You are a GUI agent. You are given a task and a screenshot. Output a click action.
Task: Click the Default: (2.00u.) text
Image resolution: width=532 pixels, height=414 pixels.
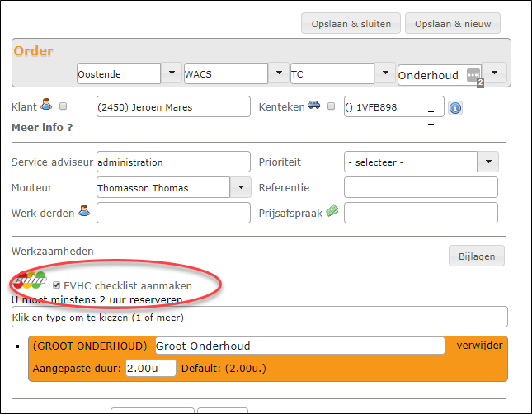pos(224,368)
